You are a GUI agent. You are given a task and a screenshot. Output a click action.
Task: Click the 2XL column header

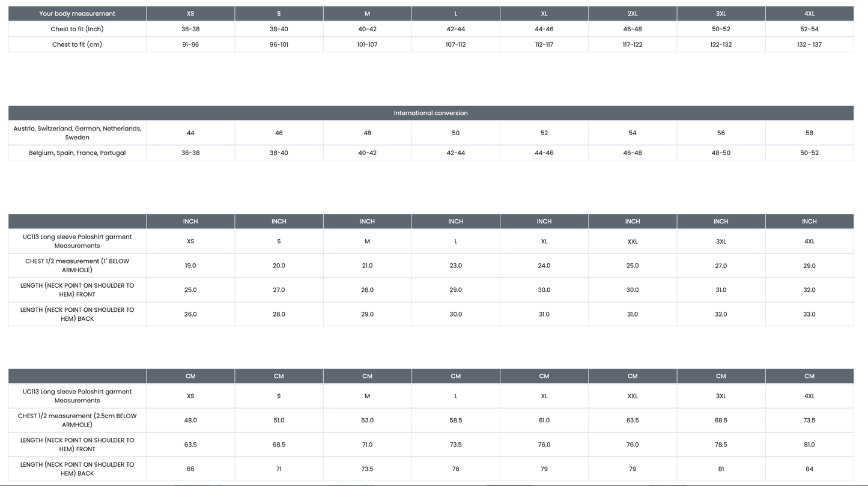(633, 13)
